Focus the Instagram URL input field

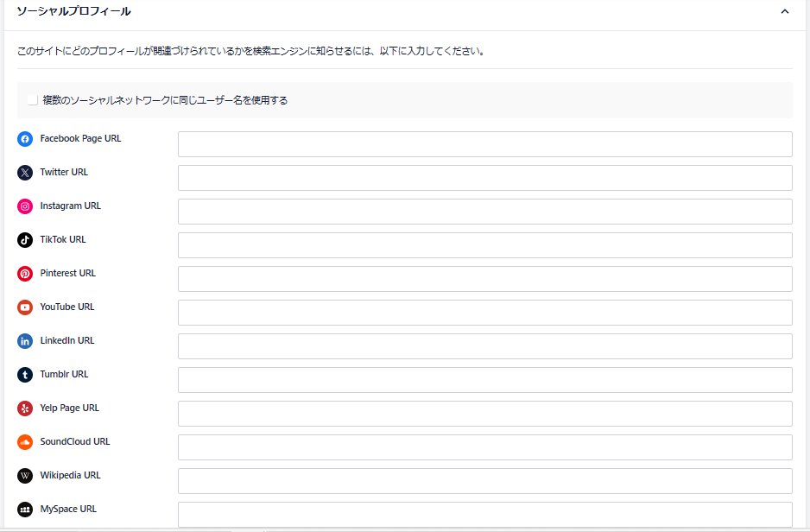pos(485,212)
